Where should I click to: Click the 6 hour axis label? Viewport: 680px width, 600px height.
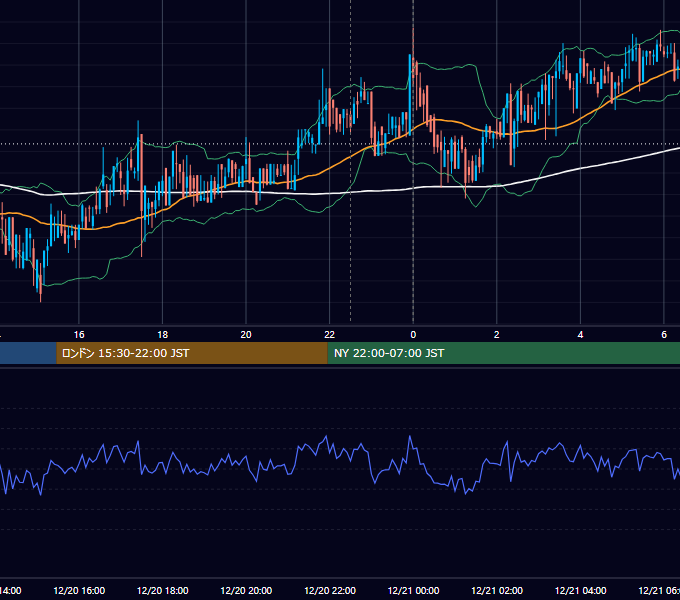coord(664,335)
